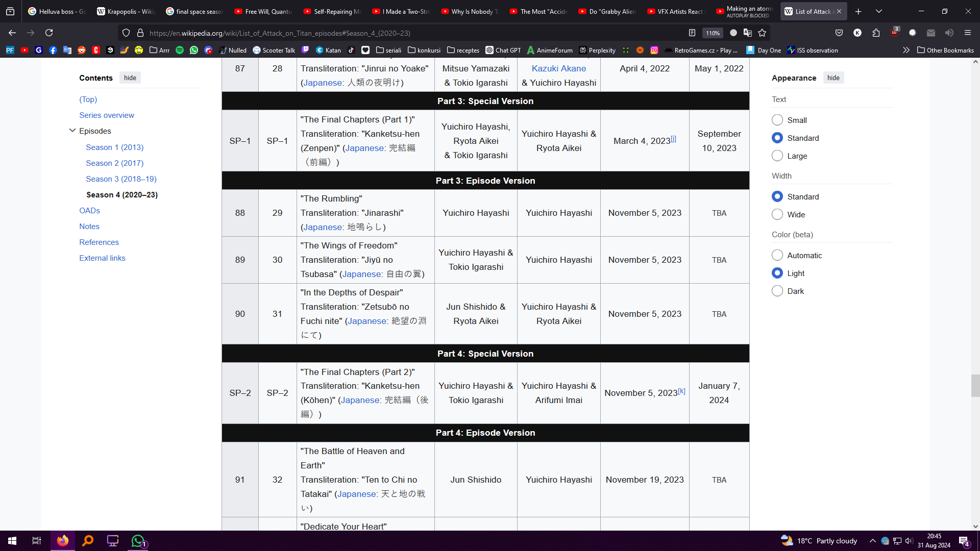Screen dimensions: 980x551
Task: Open the Extensions puzzle icon
Action: click(x=876, y=33)
